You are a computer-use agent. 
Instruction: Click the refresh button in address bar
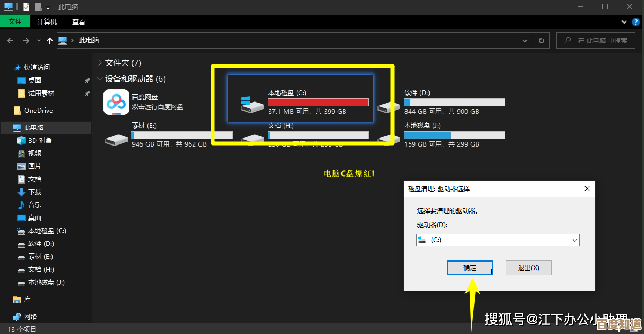542,41
